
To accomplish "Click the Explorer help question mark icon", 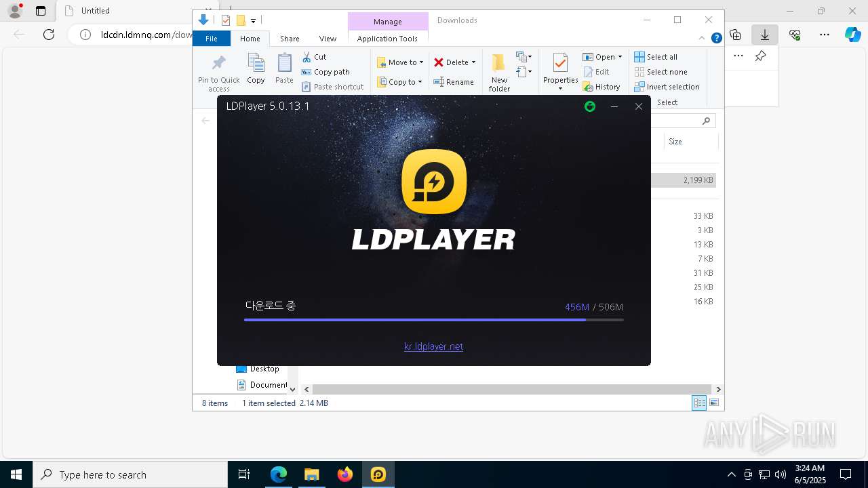I will click(x=716, y=39).
